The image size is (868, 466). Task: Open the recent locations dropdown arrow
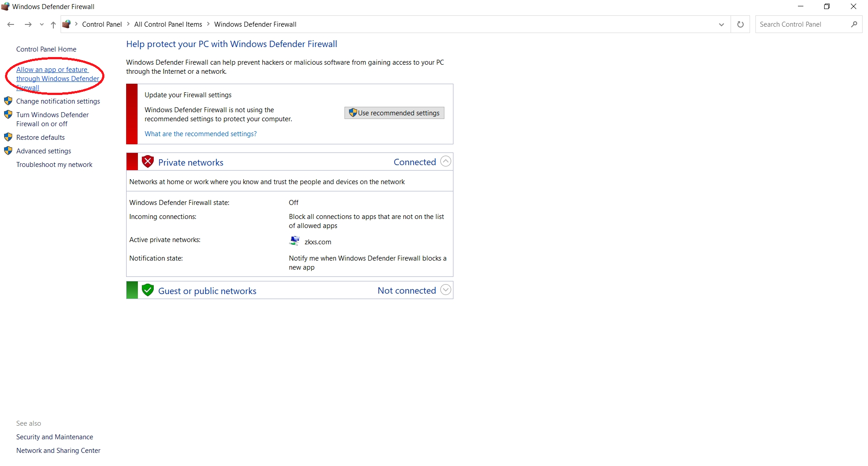tap(42, 24)
